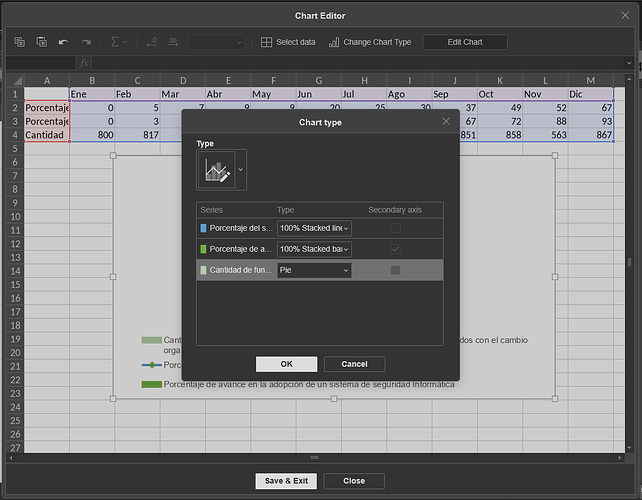Image resolution: width=642 pixels, height=500 pixels.
Task: Click Cancel in Chart type dialog
Action: [354, 364]
